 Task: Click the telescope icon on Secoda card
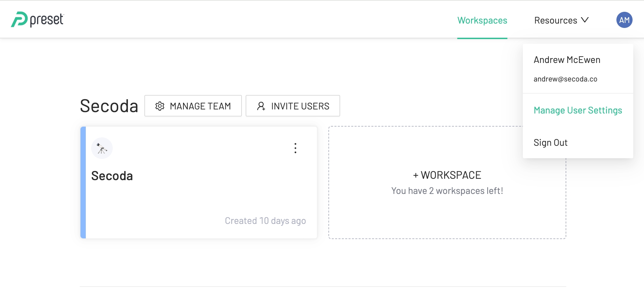pos(102,148)
